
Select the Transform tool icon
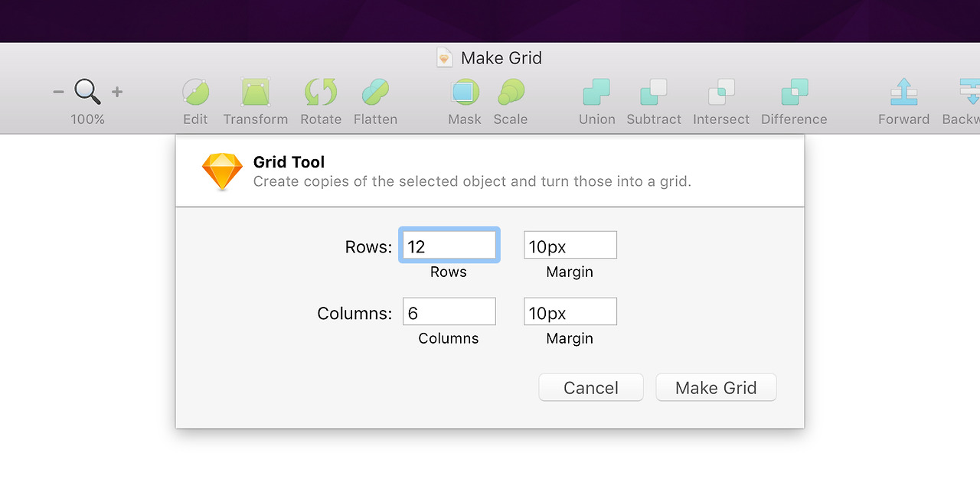256,92
